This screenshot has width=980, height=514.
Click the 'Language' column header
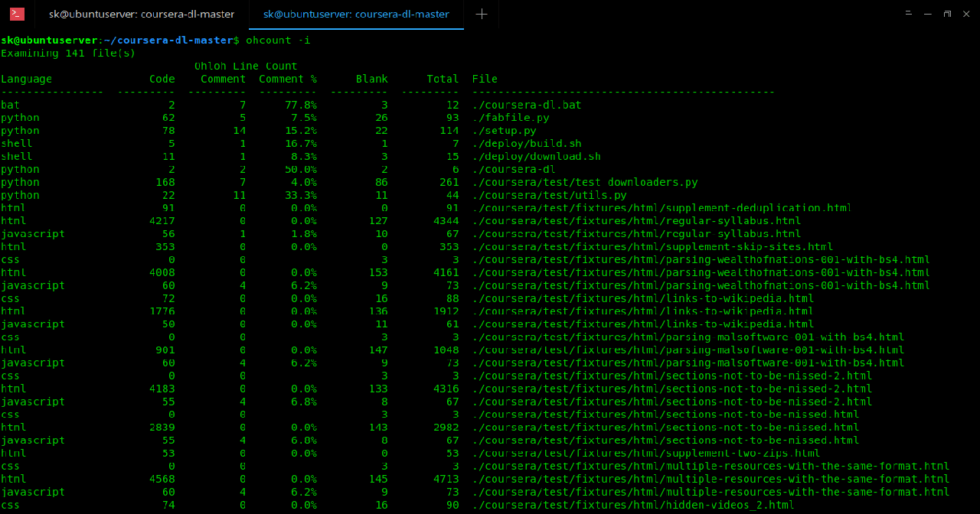[27, 79]
